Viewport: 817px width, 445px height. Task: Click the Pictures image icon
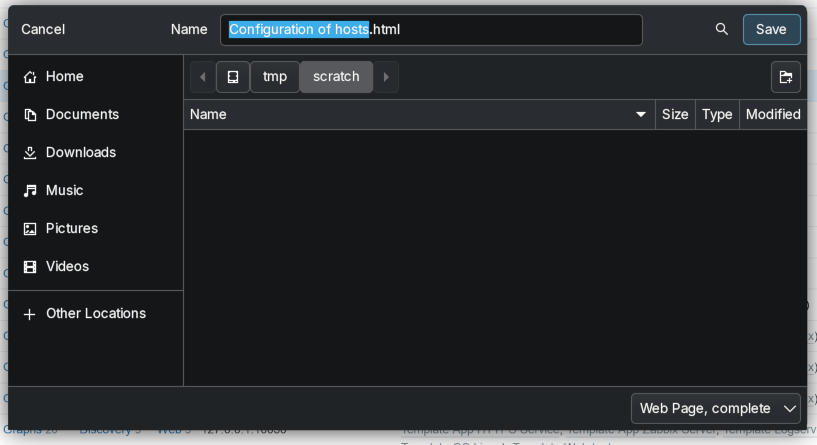30,229
